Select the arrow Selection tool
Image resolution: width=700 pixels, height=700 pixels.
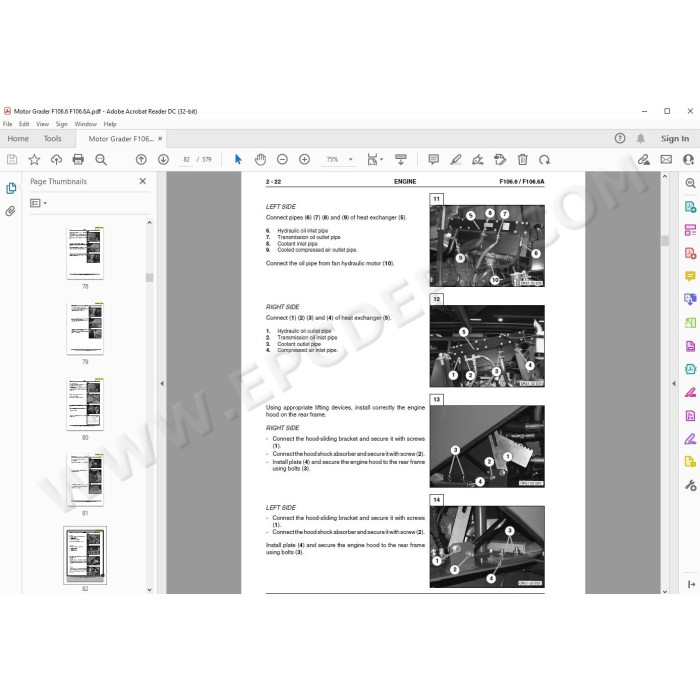tap(238, 159)
